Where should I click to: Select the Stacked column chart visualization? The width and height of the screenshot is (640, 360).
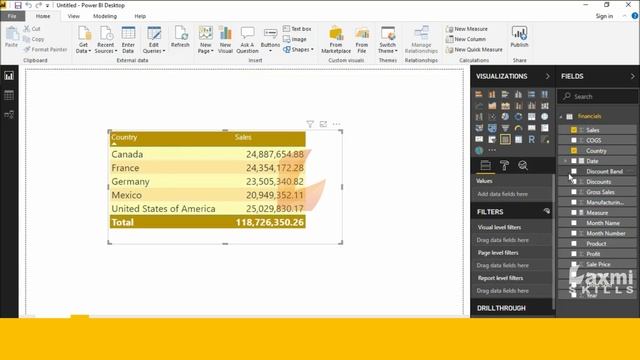tap(492, 94)
